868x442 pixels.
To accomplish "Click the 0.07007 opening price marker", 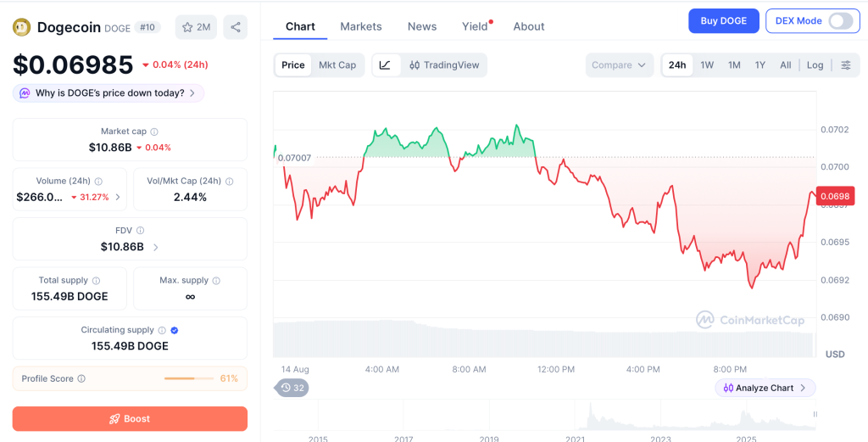I will (293, 158).
